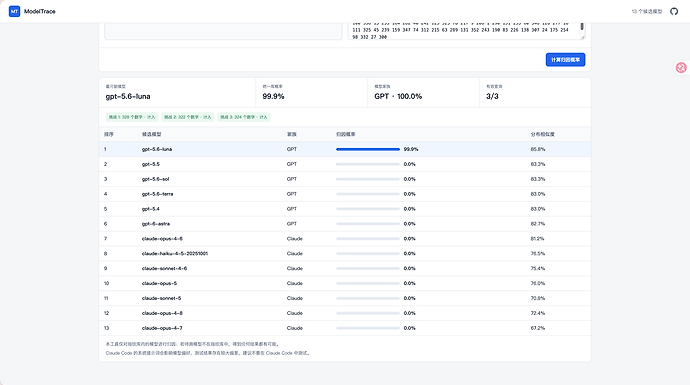Select the gpt-5.5 model name
The image size is (690, 385).
click(150, 164)
